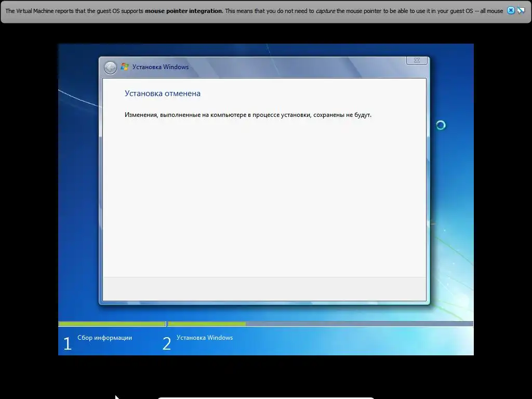Screen dimensions: 532x399
Task: Click the second installation progress bar
Action: pos(320,324)
